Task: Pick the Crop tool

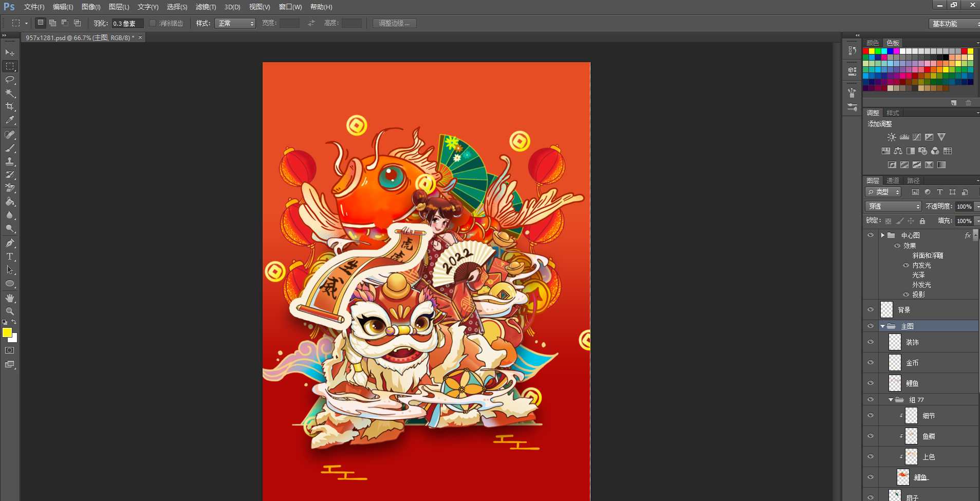Action: [10, 106]
